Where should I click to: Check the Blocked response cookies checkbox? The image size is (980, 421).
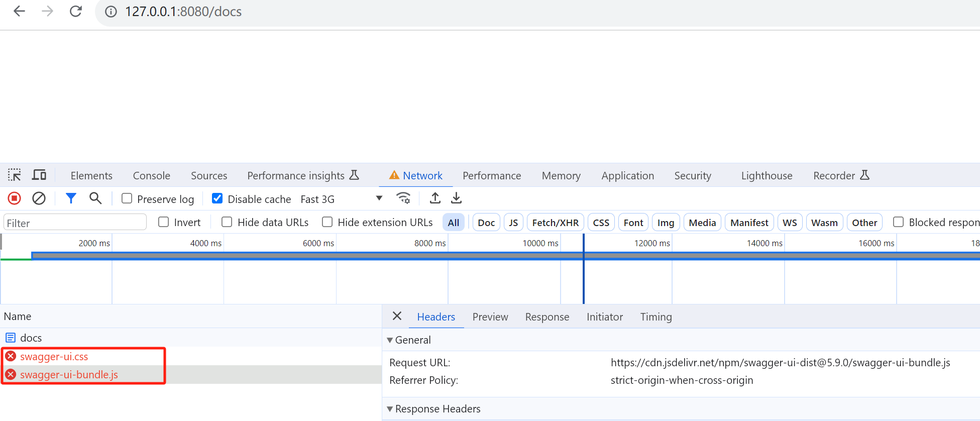(x=899, y=222)
